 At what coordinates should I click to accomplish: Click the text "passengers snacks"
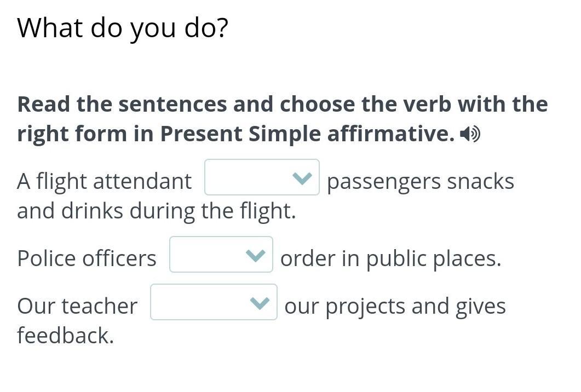pos(421,182)
